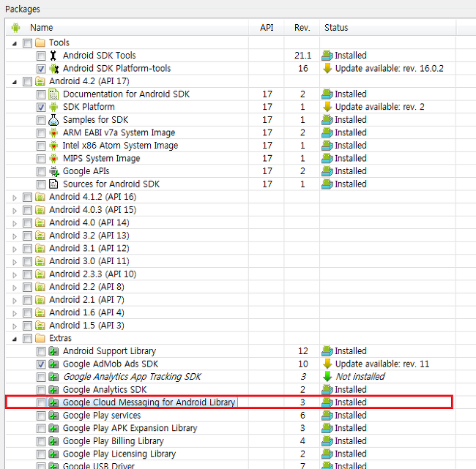Click the Intel x86 Atom System Image icon
The width and height of the screenshot is (476, 469).
pos(53,146)
